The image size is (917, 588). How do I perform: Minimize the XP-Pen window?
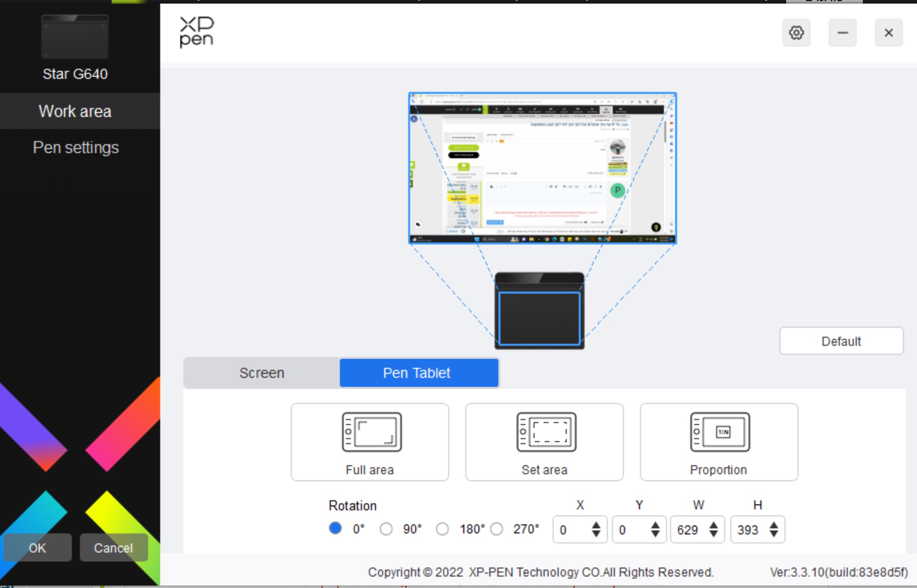click(x=842, y=33)
